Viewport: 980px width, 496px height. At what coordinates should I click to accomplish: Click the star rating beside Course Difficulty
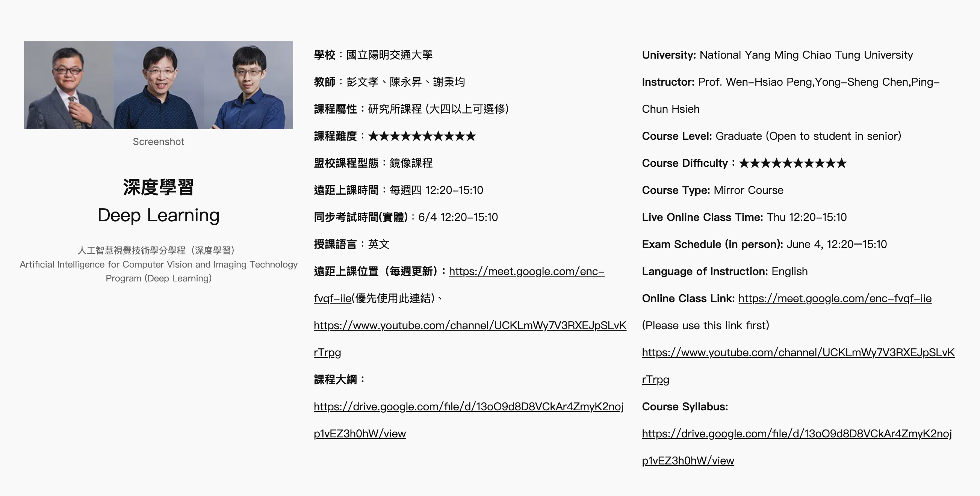pyautogui.click(x=793, y=163)
